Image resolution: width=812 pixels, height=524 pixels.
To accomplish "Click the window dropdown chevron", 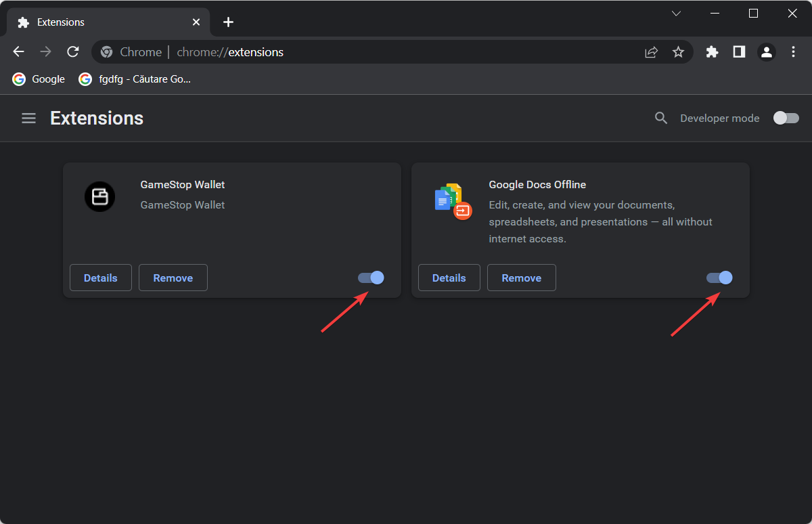I will point(676,13).
